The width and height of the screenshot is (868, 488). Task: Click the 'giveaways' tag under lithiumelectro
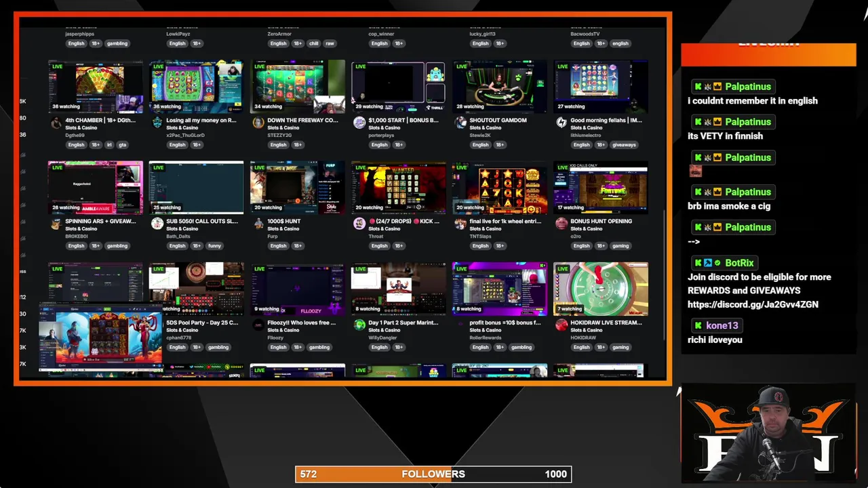click(x=624, y=144)
